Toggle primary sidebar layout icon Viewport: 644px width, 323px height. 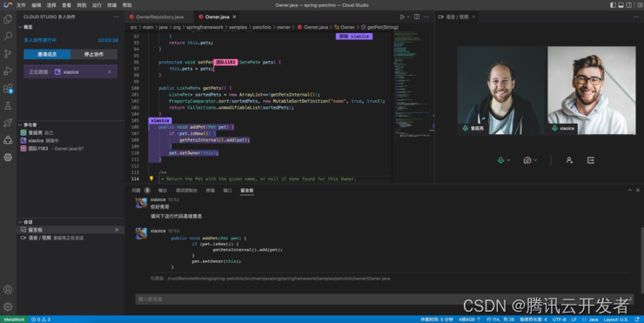point(613,5)
